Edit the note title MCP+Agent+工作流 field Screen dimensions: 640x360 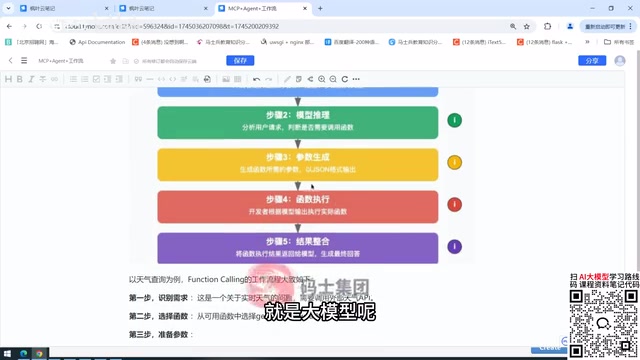pyautogui.click(x=61, y=61)
